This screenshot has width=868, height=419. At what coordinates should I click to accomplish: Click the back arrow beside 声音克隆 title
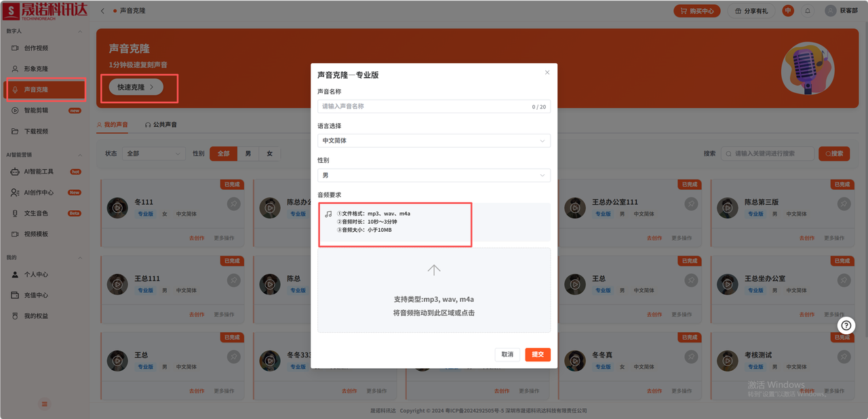tap(102, 11)
